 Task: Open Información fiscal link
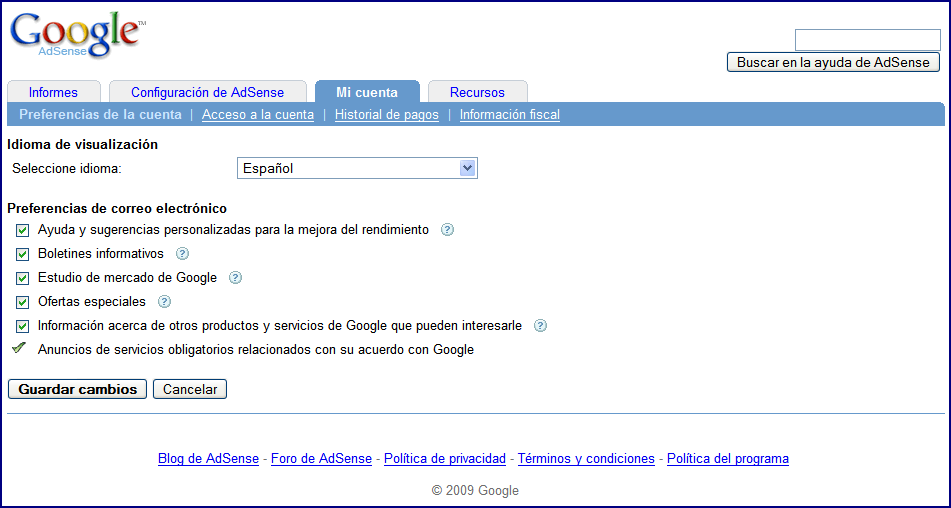(509, 114)
